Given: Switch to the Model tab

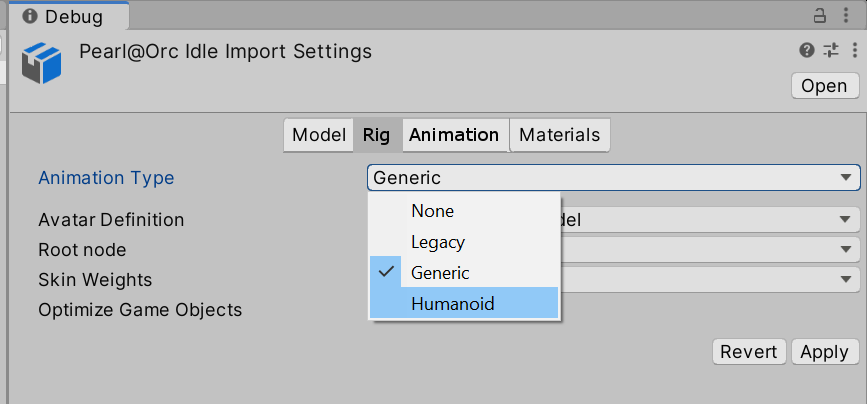Looking at the screenshot, I should pos(318,135).
